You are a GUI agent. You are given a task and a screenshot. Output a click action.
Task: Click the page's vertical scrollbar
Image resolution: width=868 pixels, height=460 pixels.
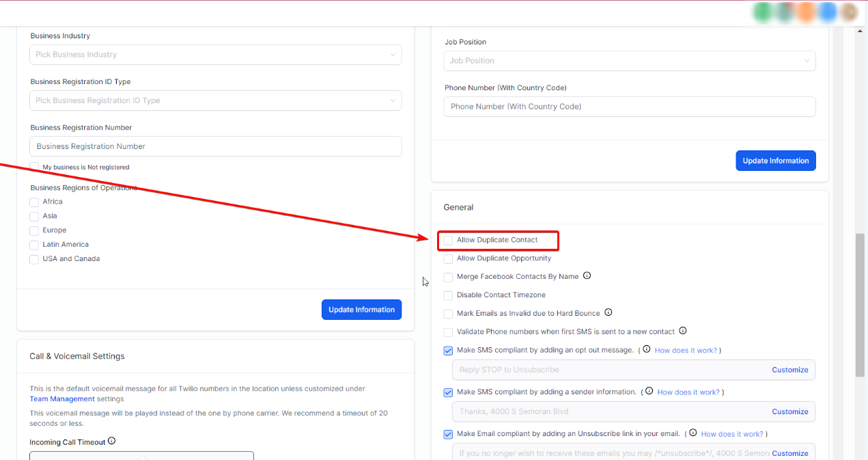point(860,304)
